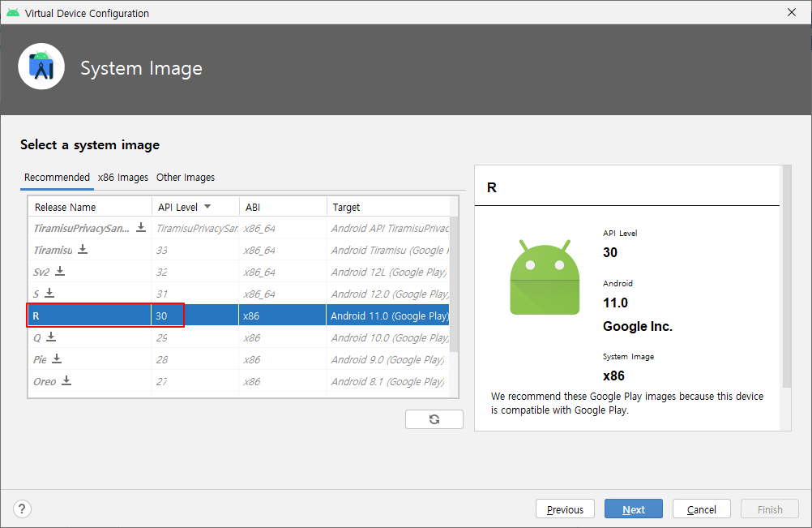Download the TiramisuPrivacySandbox system image
Viewport: 812px width, 528px height.
coord(141,227)
